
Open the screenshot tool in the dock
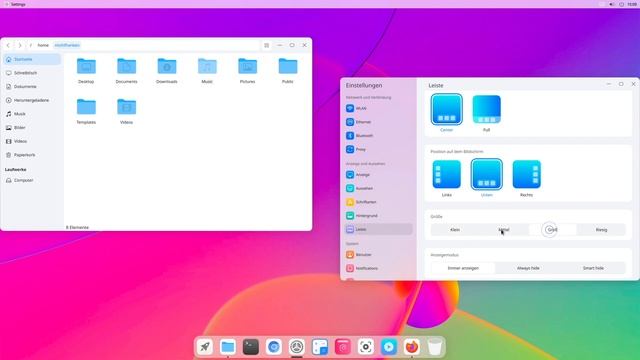(x=366, y=347)
